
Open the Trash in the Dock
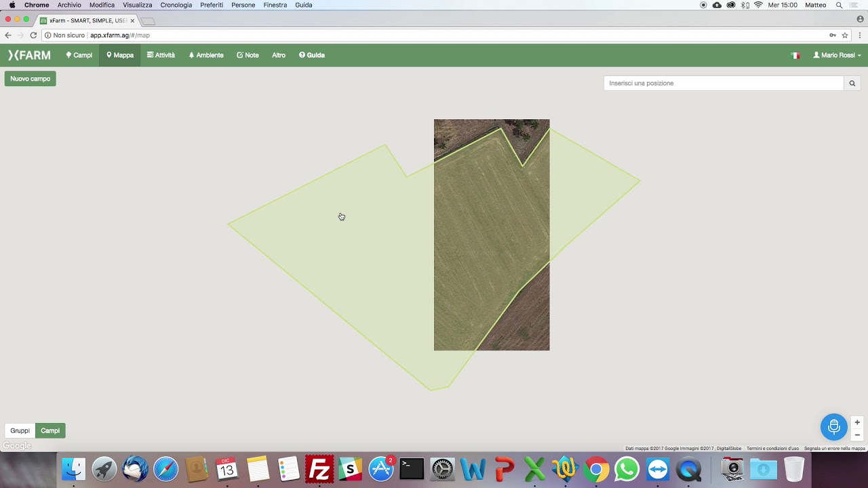click(x=794, y=469)
